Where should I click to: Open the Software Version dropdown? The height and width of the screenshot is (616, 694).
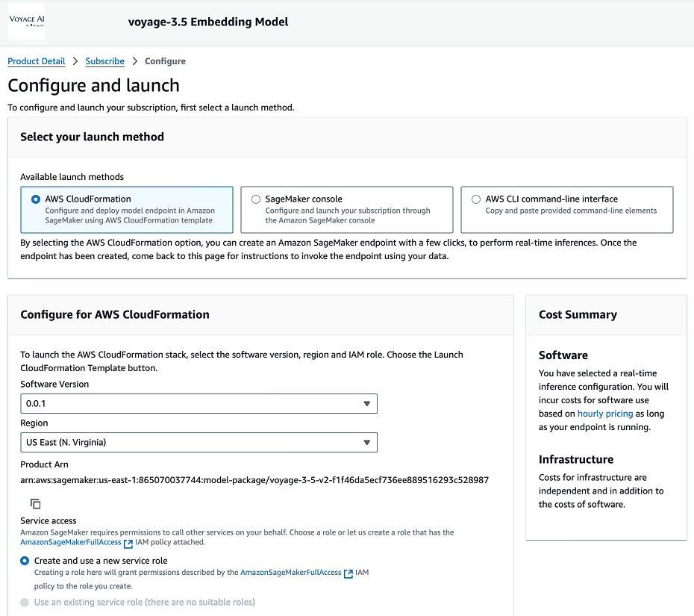pyautogui.click(x=198, y=403)
